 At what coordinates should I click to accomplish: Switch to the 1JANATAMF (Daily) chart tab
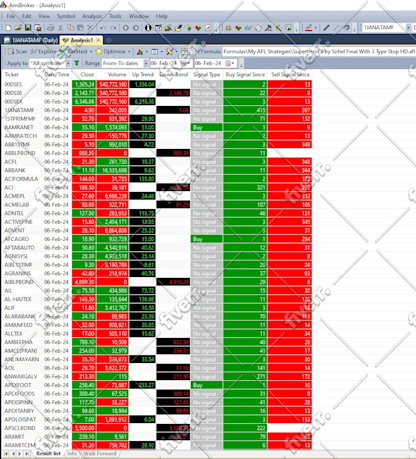pos(31,40)
